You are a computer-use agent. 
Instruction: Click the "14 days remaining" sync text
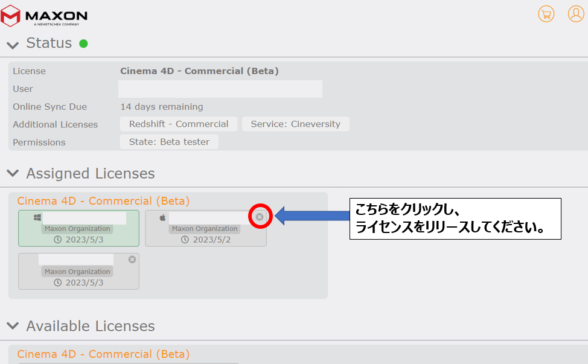point(162,107)
